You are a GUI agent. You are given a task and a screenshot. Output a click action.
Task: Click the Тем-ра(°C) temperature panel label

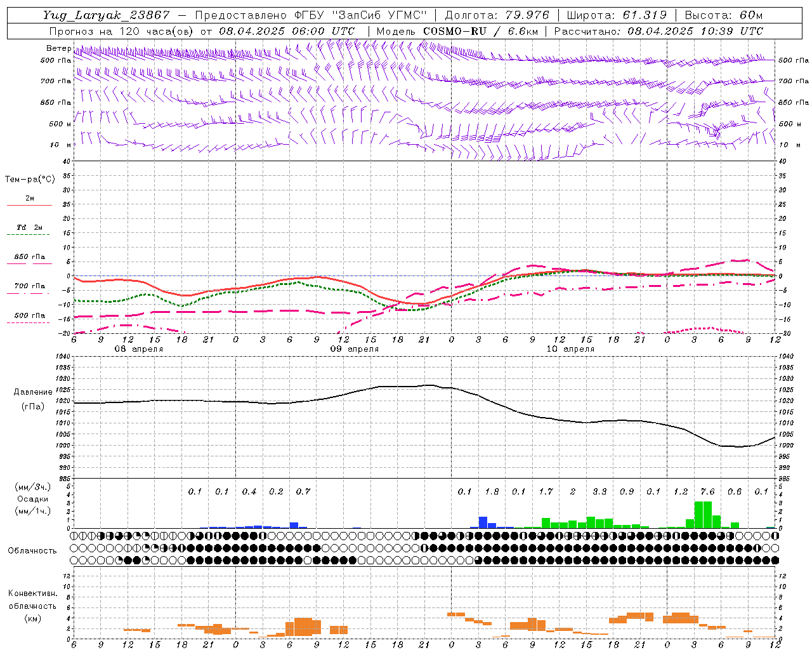30,180
